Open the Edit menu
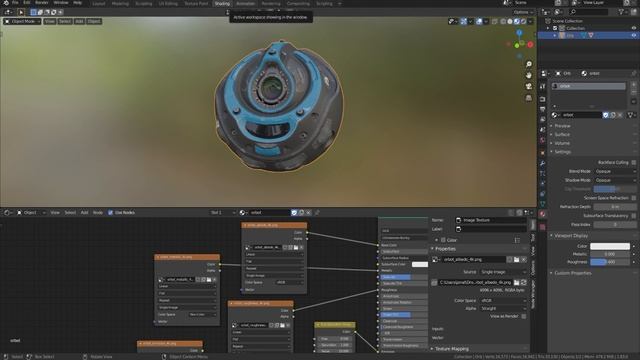This screenshot has width=640, height=360. pyautogui.click(x=27, y=2)
